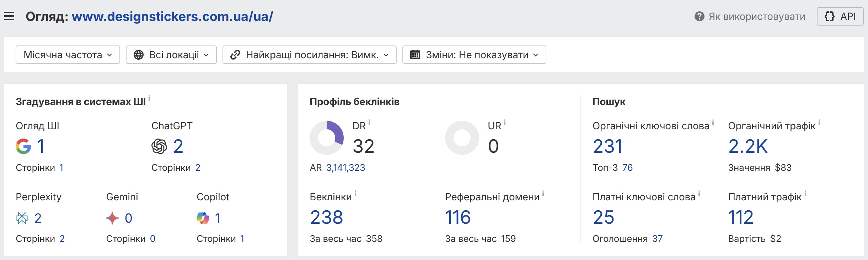Click the DR donut chart
Image resolution: width=868 pixels, height=260 pixels.
pos(327,138)
